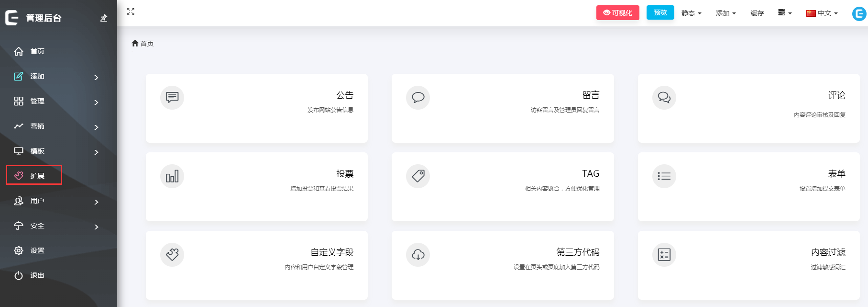Click the blue 预览 button
The width and height of the screenshot is (868, 307).
pos(660,12)
